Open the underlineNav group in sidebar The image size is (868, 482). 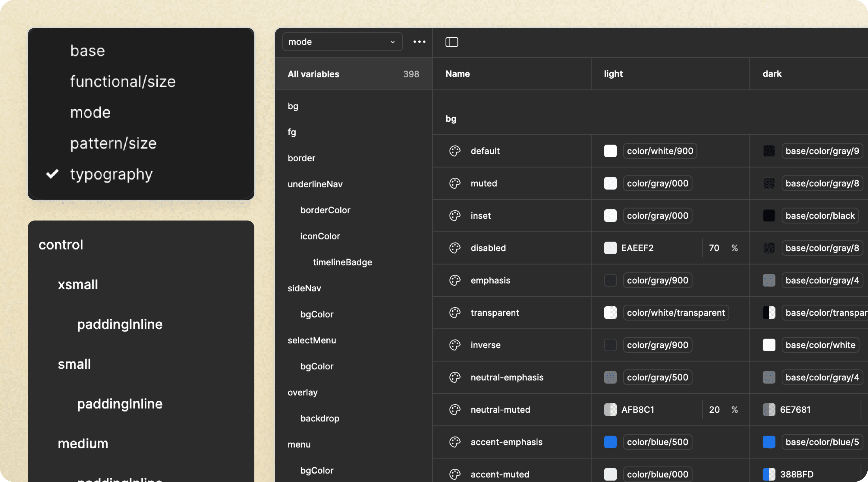coord(315,184)
